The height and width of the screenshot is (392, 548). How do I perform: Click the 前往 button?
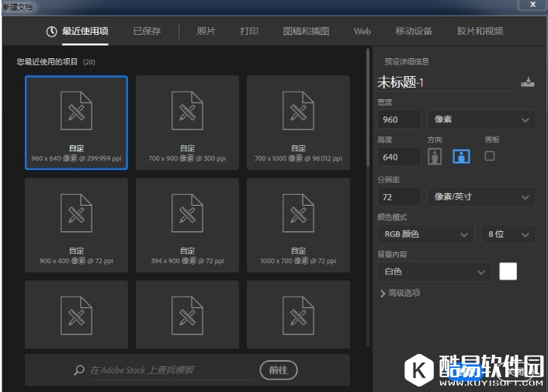click(278, 370)
